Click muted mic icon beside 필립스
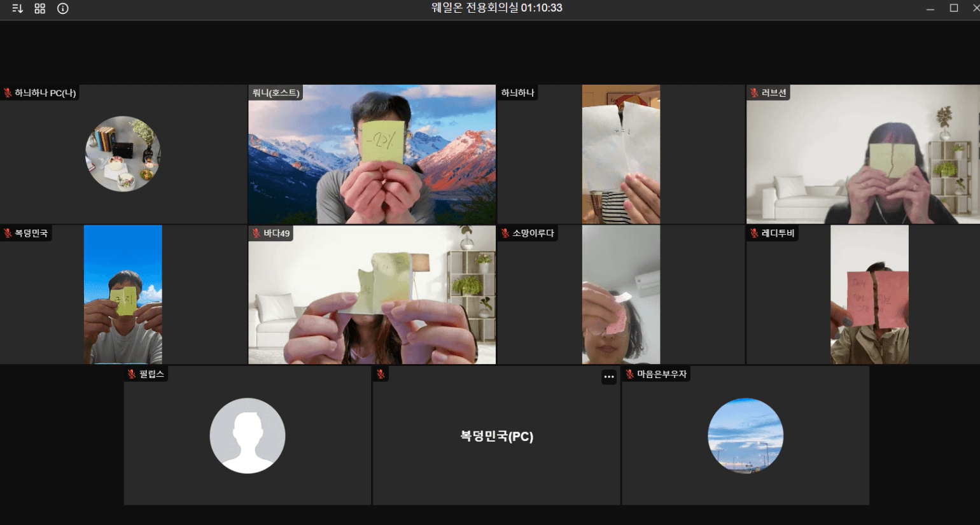 [x=132, y=374]
